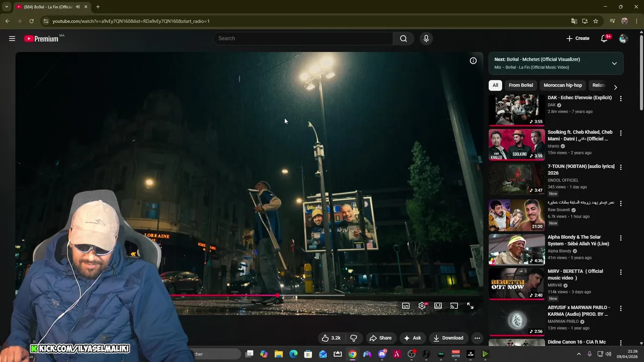
Task: Go back to previous page
Action: (7, 21)
